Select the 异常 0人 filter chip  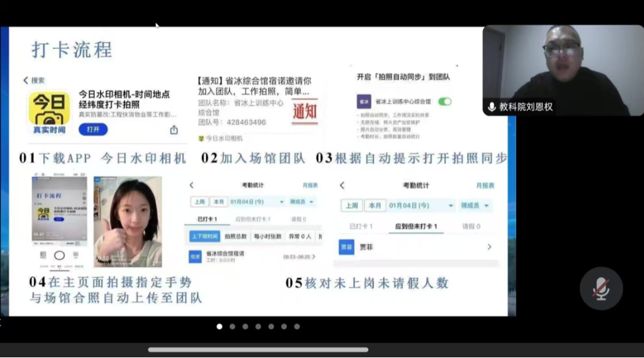click(301, 236)
